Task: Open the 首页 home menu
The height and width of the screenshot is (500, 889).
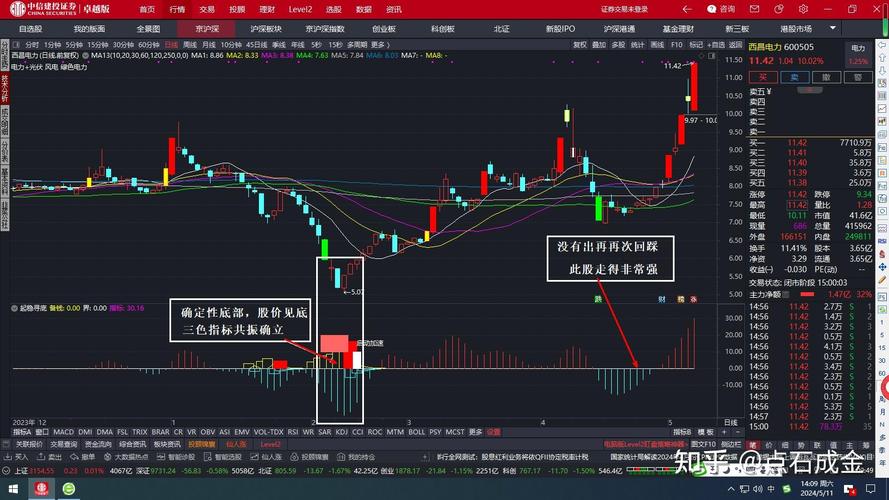Action: pyautogui.click(x=147, y=9)
